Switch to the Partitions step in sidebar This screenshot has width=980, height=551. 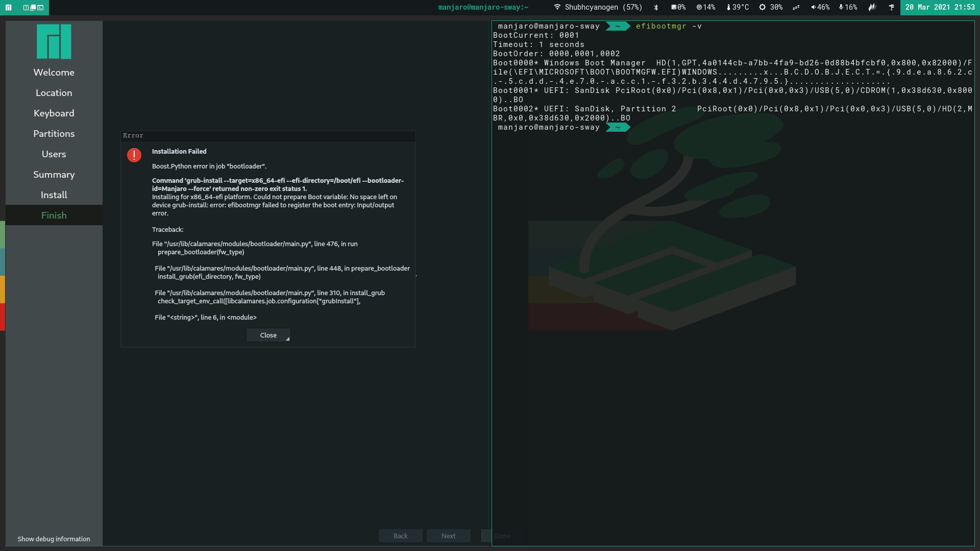coord(54,133)
